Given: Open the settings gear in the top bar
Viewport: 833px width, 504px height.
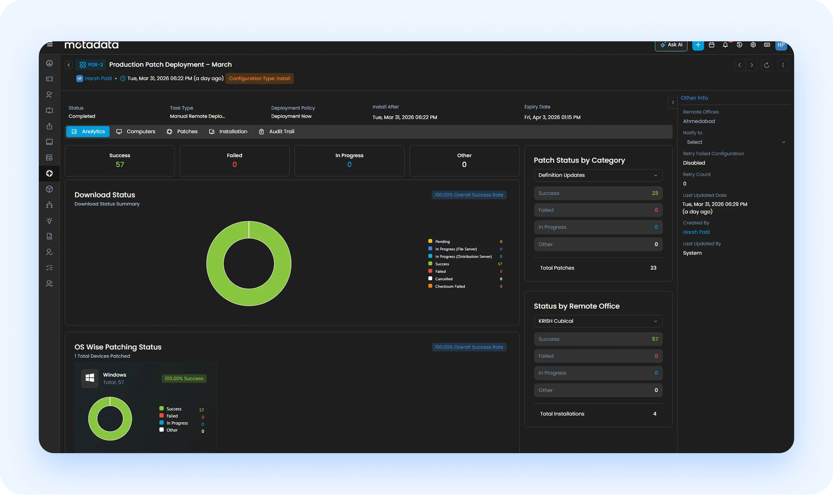Looking at the screenshot, I should [x=753, y=44].
